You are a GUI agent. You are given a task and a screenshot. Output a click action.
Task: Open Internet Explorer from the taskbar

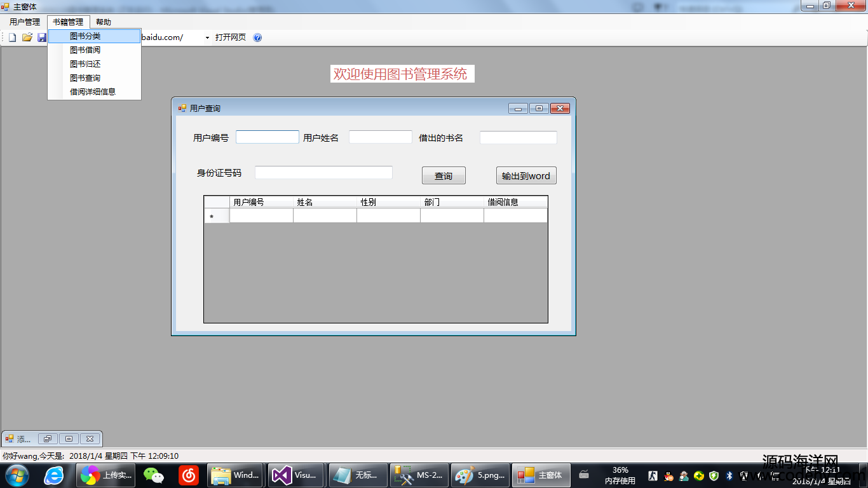point(53,475)
